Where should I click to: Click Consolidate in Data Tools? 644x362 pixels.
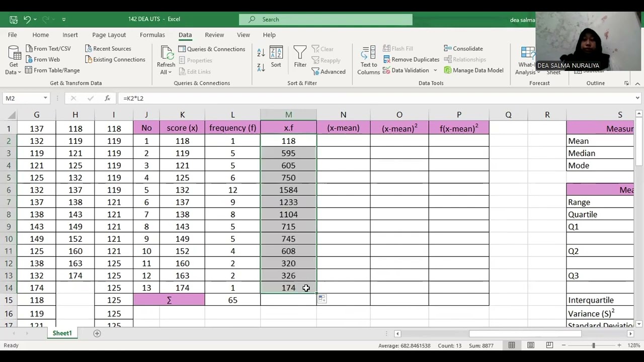(x=463, y=49)
